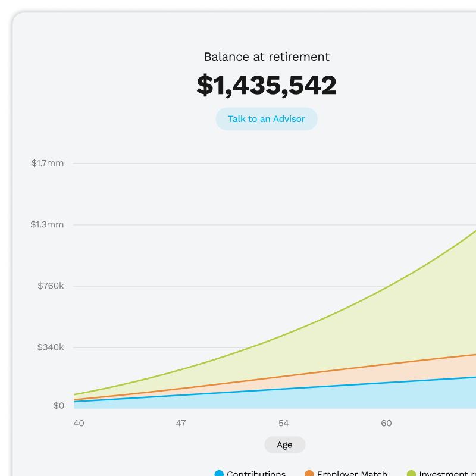Click the $1.7mm y-axis label
The width and height of the screenshot is (476, 476).
point(48,163)
